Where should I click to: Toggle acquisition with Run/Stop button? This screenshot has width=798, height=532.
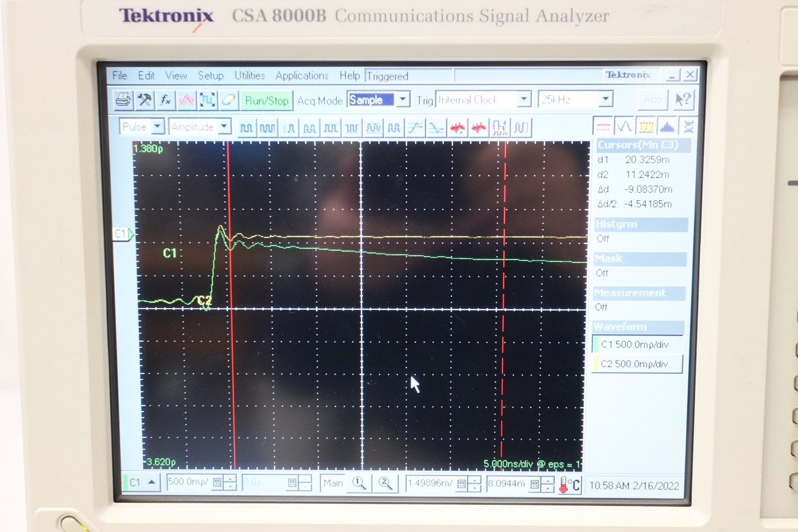click(x=266, y=100)
